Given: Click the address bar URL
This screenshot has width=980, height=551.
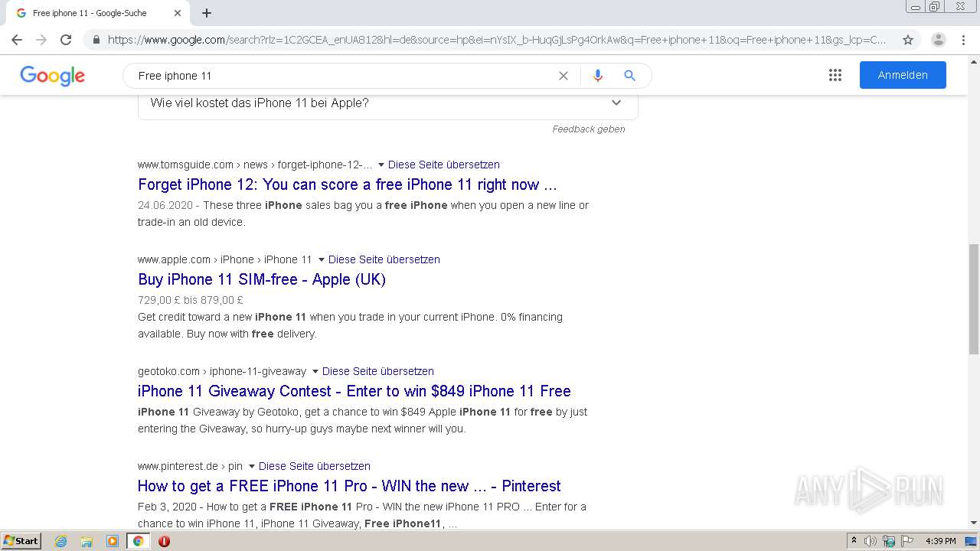Looking at the screenshot, I should point(496,40).
